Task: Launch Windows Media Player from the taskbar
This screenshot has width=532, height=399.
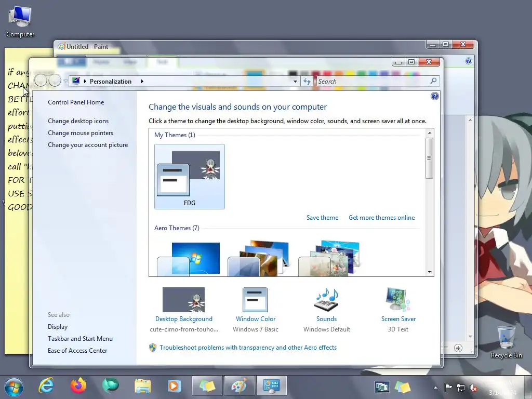Action: pos(175,386)
